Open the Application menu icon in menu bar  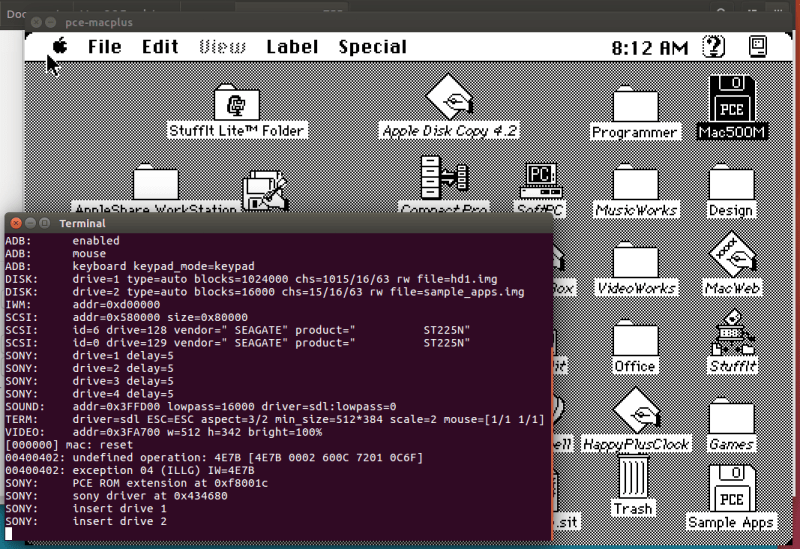coord(758,46)
